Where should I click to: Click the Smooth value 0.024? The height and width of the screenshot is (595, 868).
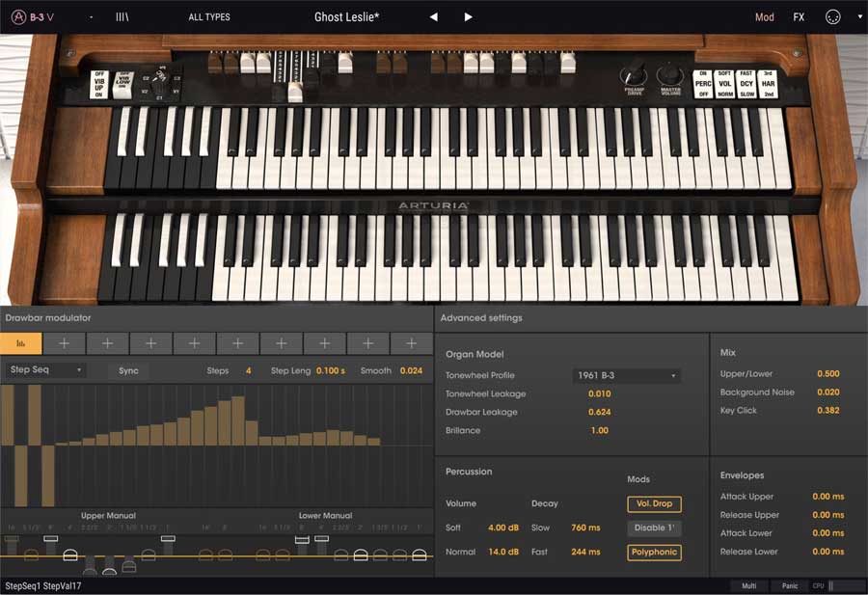point(411,371)
